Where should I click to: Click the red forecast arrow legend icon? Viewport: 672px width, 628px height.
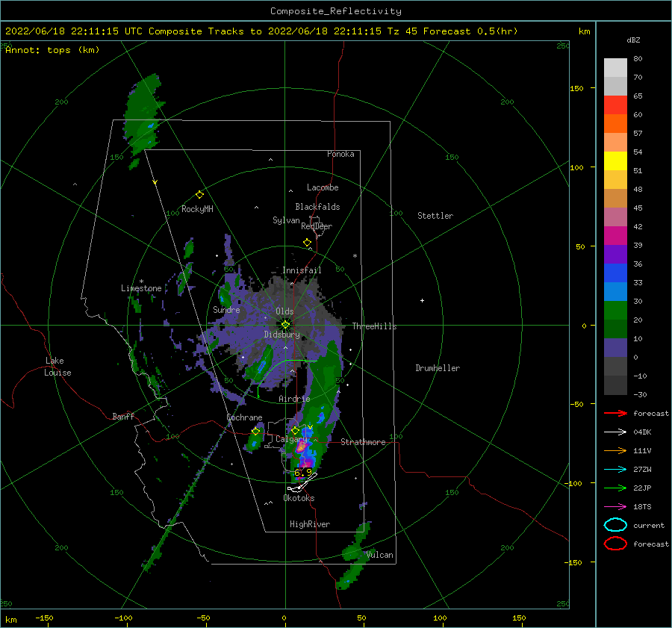[x=615, y=413]
